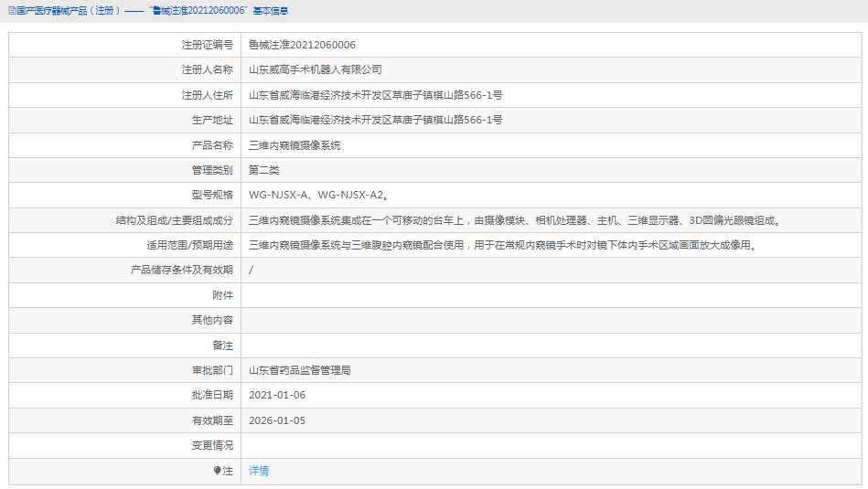Click the slash value in 产品储存条件及有效期 row

point(251,270)
